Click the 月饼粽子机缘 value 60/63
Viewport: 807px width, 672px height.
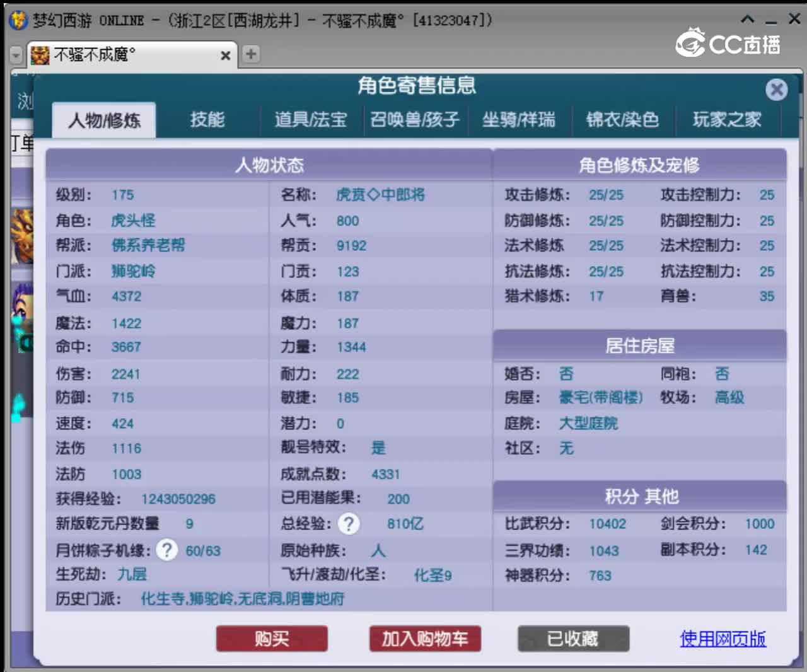(203, 550)
